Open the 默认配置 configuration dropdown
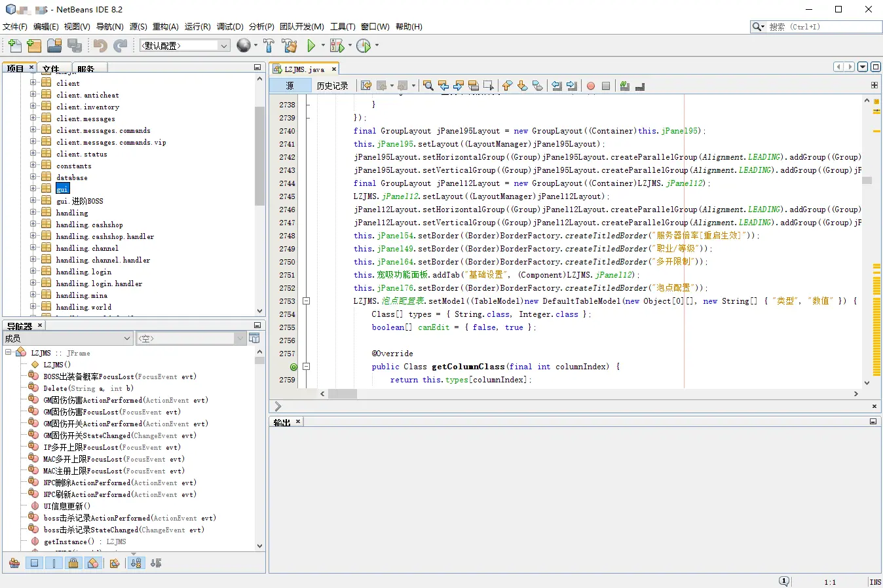883x588 pixels. pos(185,45)
